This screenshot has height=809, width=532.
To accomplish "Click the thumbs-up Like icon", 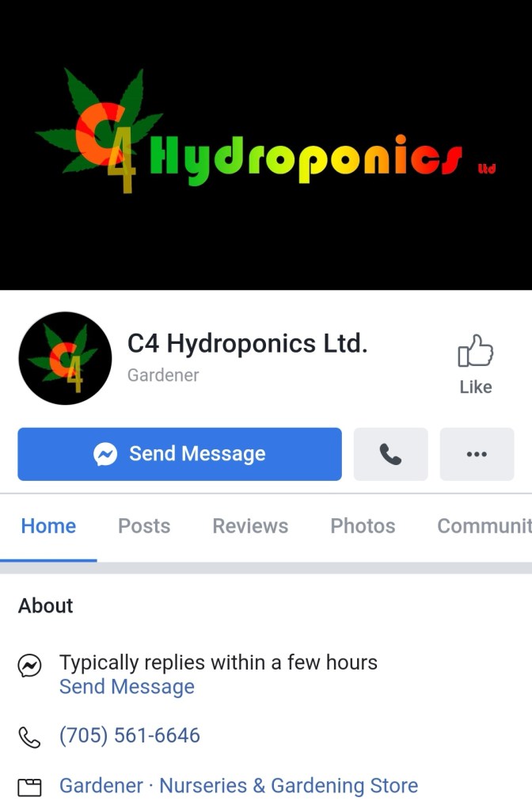I will tap(475, 351).
